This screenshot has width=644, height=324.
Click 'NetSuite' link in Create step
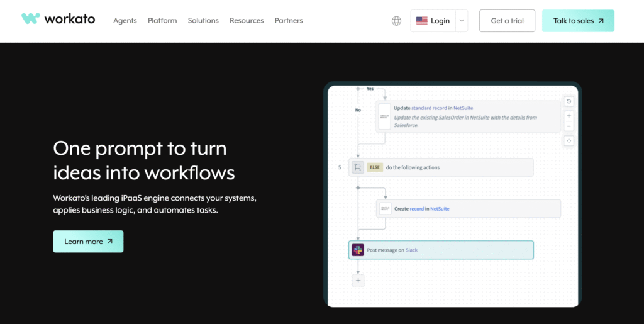[x=440, y=209]
